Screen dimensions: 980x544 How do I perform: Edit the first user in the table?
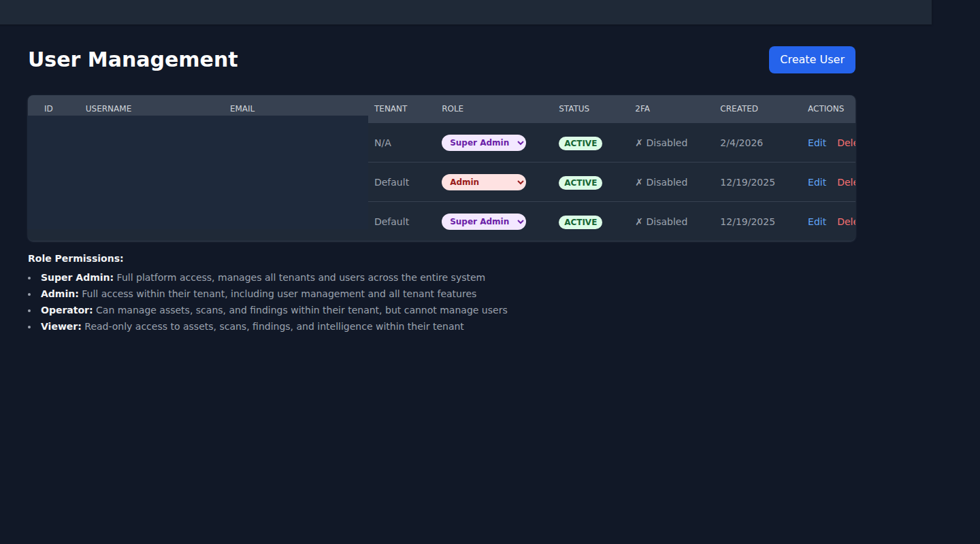(x=816, y=143)
